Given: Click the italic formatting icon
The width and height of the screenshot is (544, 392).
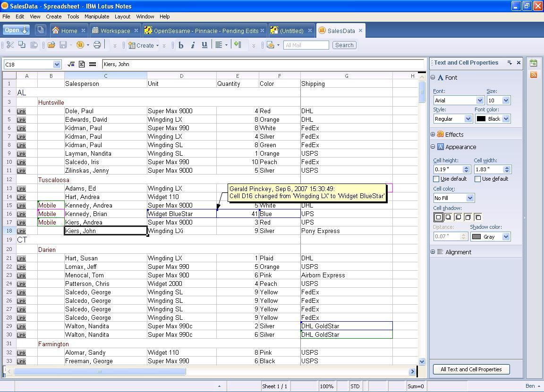Looking at the screenshot, I should [x=193, y=45].
